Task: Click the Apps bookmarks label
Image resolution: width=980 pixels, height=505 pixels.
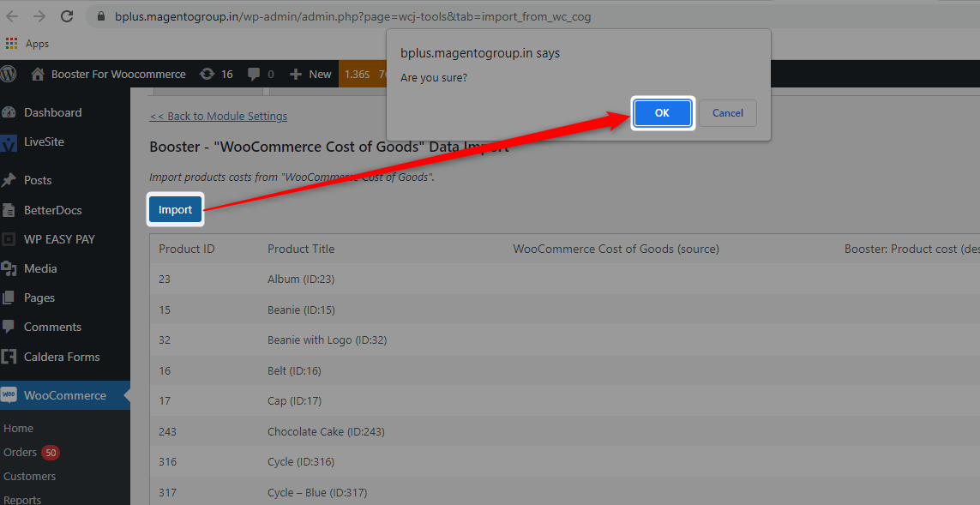Action: pyautogui.click(x=37, y=44)
